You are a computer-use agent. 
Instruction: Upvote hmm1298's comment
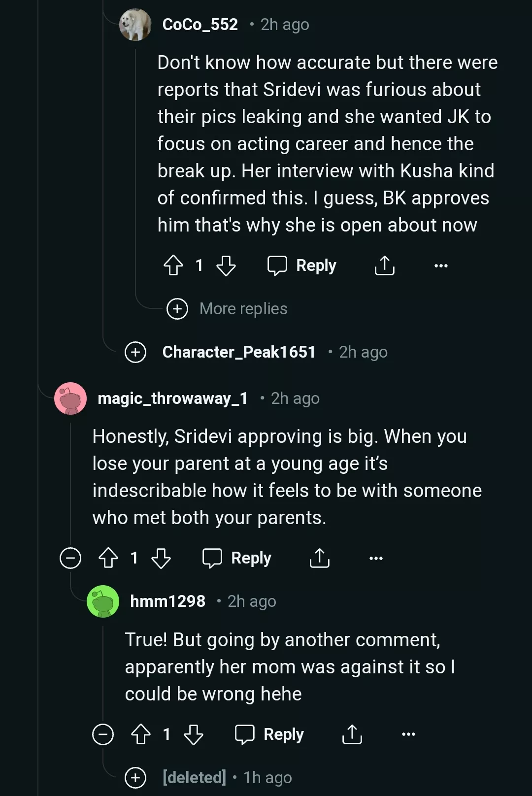(141, 734)
